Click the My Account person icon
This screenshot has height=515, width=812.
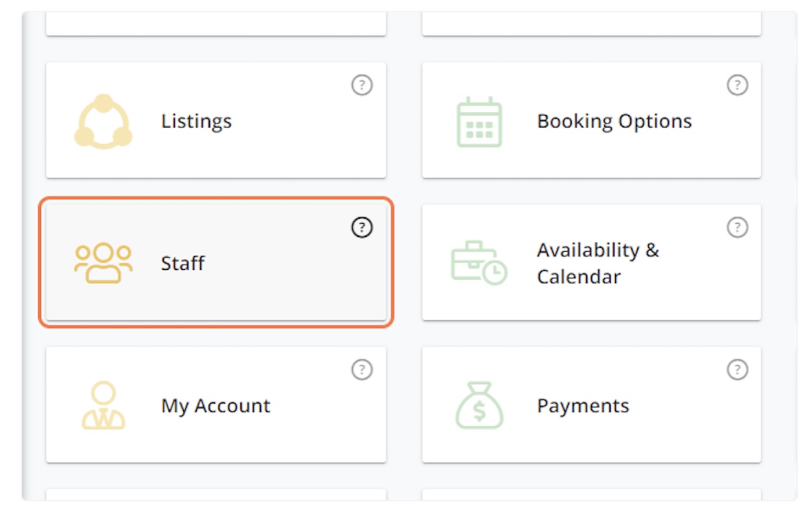[x=104, y=406]
